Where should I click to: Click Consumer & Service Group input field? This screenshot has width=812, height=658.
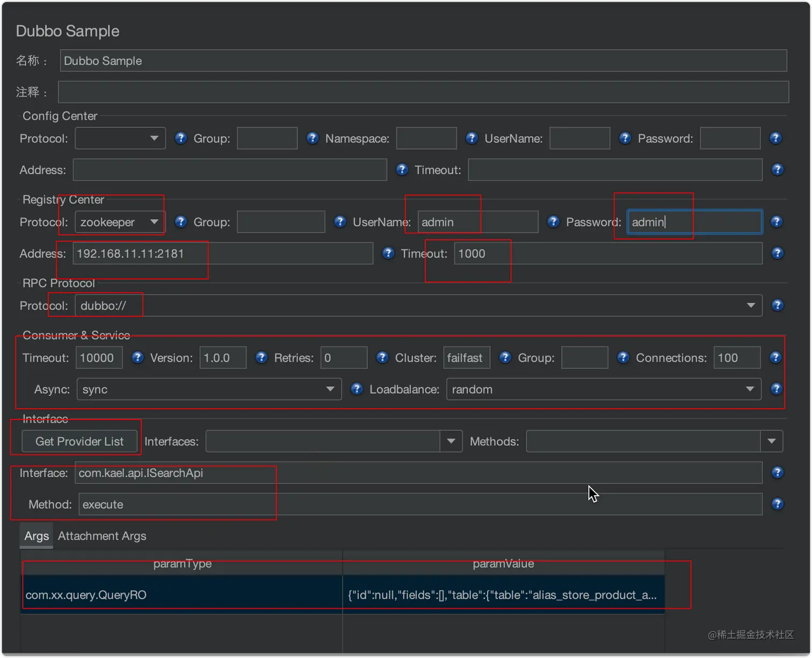(x=585, y=358)
